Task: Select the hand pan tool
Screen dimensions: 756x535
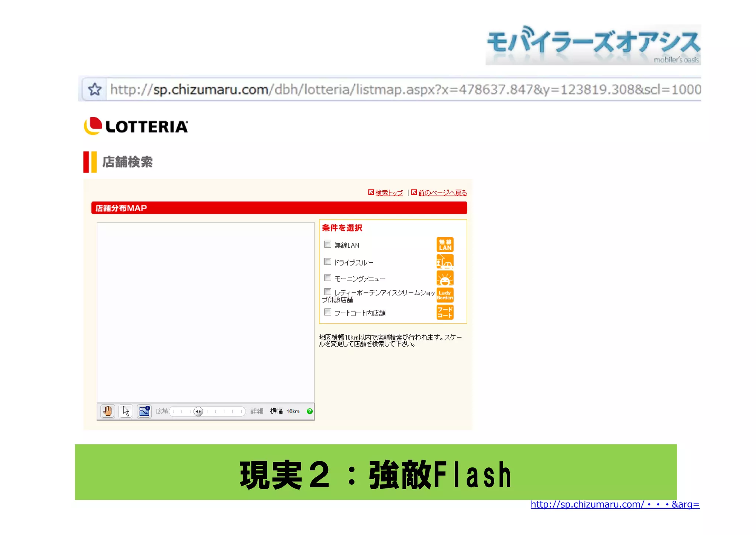Action: coord(107,411)
